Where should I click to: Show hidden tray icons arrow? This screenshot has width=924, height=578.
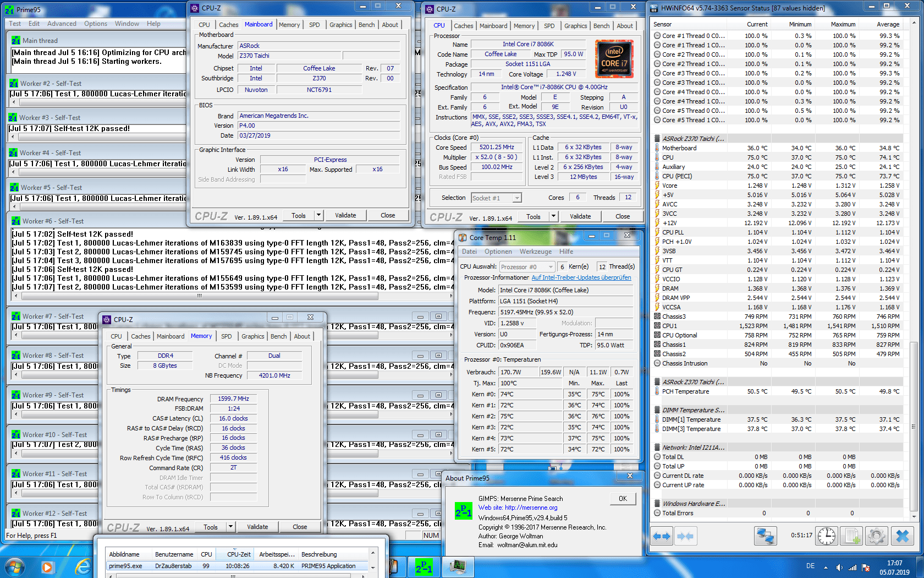click(x=826, y=568)
